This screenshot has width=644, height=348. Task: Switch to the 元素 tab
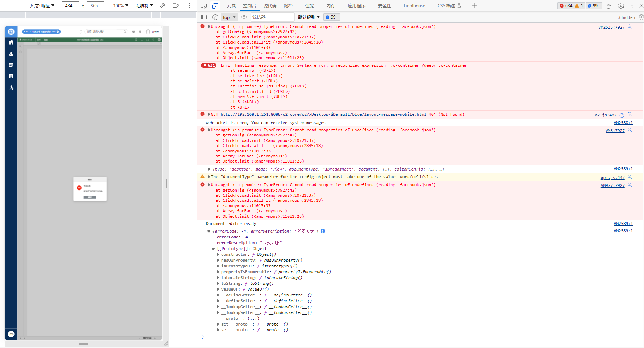pyautogui.click(x=231, y=6)
